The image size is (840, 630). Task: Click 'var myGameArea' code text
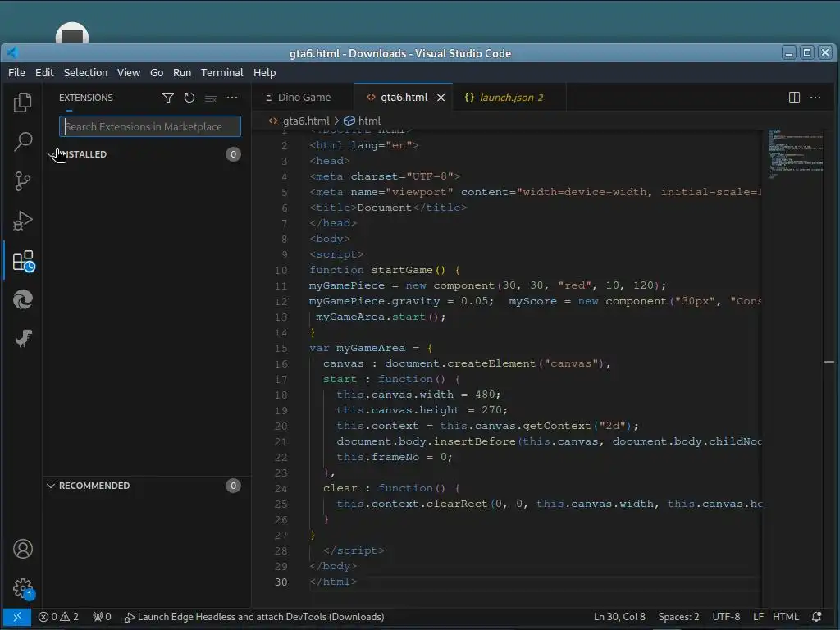coord(357,348)
